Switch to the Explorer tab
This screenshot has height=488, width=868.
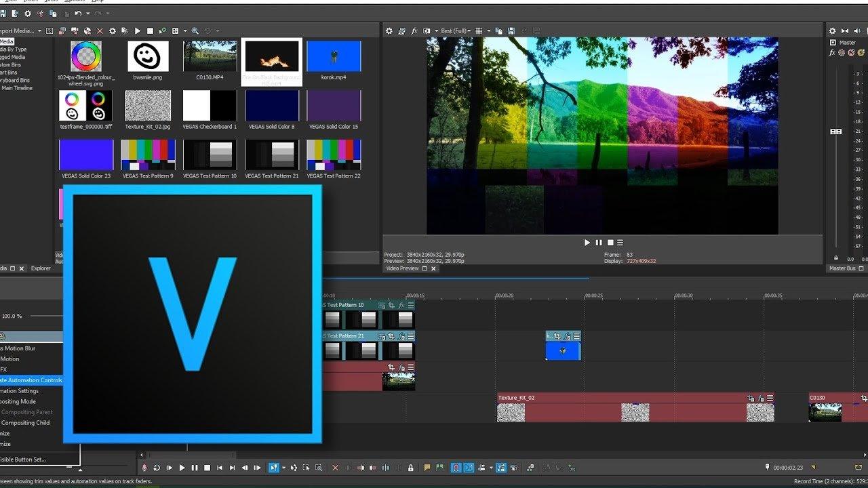click(41, 268)
